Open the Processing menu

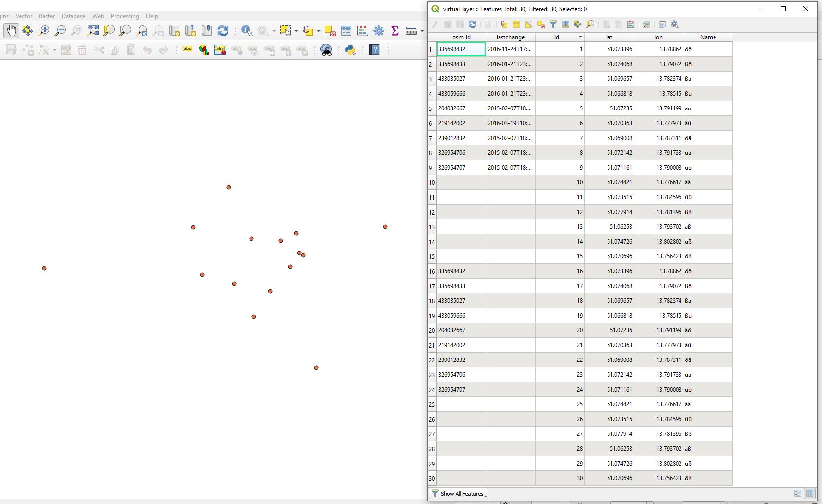coord(125,16)
